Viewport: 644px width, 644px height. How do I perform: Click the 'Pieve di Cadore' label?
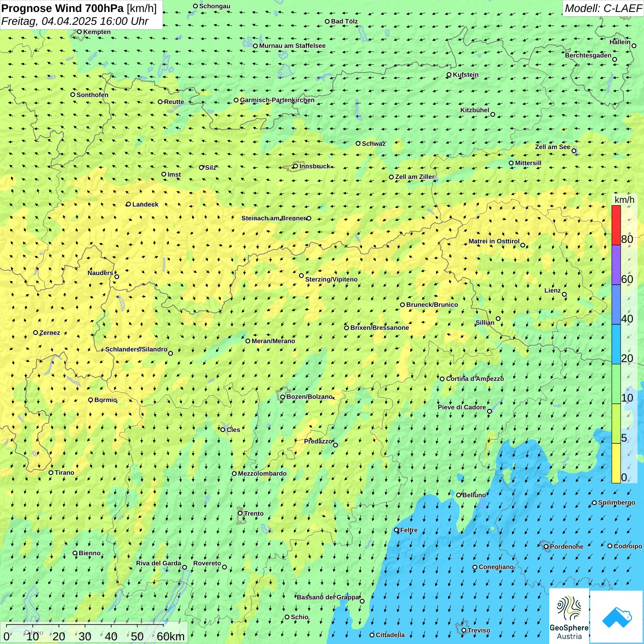pos(462,407)
